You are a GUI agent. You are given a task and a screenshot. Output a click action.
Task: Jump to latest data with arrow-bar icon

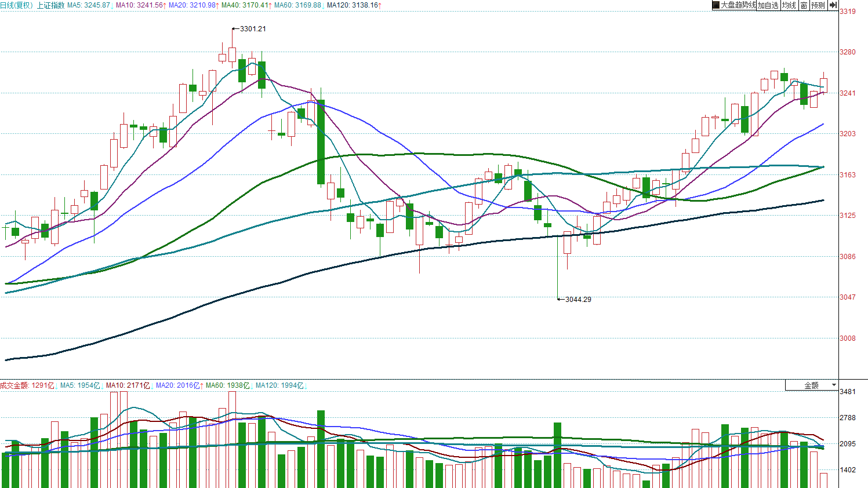[x=833, y=5]
